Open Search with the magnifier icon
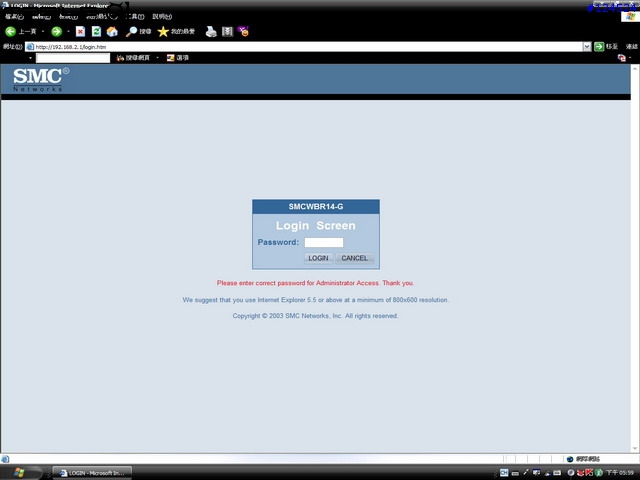640x480 pixels. [131, 31]
